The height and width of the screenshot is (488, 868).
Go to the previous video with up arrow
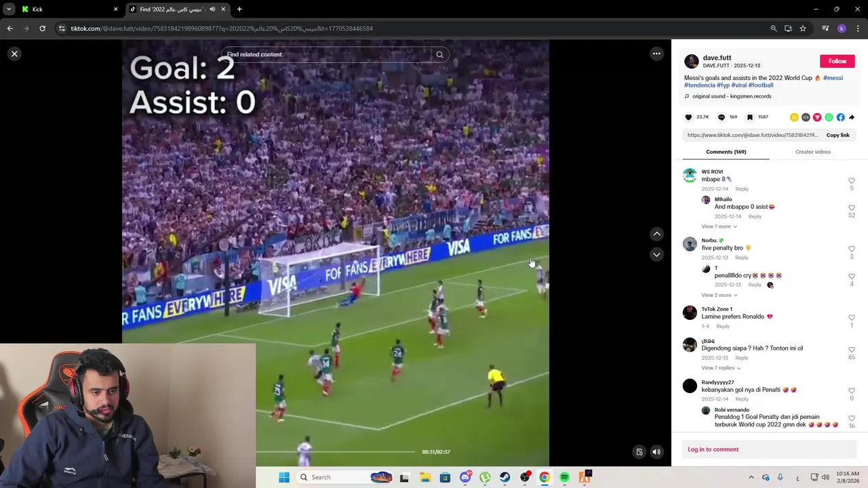coord(656,234)
